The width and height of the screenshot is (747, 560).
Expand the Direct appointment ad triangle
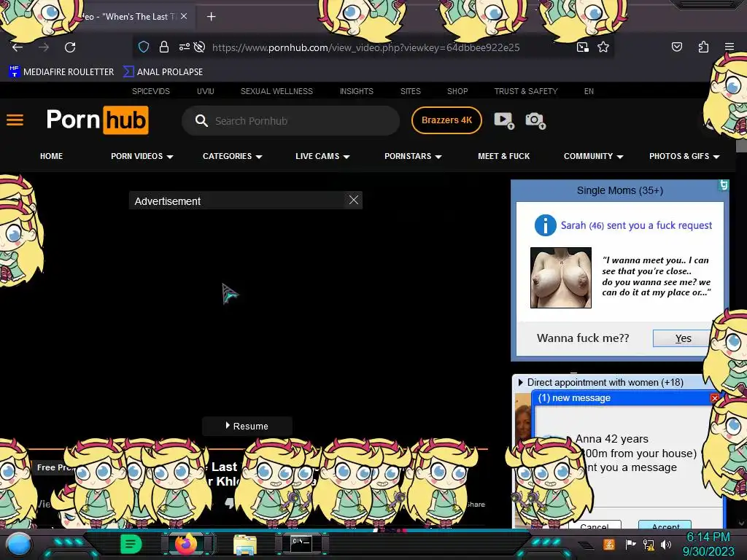pos(520,382)
